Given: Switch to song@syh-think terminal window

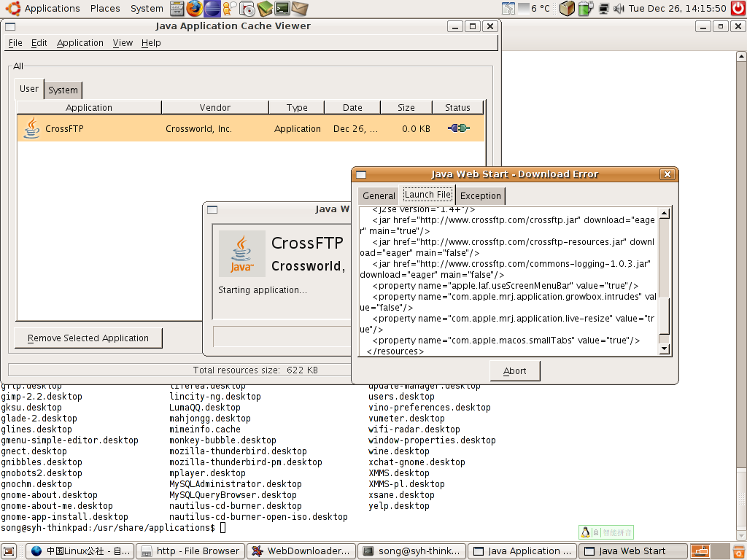Looking at the screenshot, I should point(412,551).
